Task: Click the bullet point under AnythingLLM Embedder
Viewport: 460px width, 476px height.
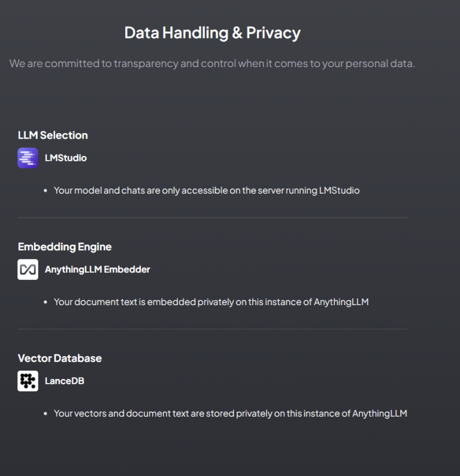Action: pos(46,302)
